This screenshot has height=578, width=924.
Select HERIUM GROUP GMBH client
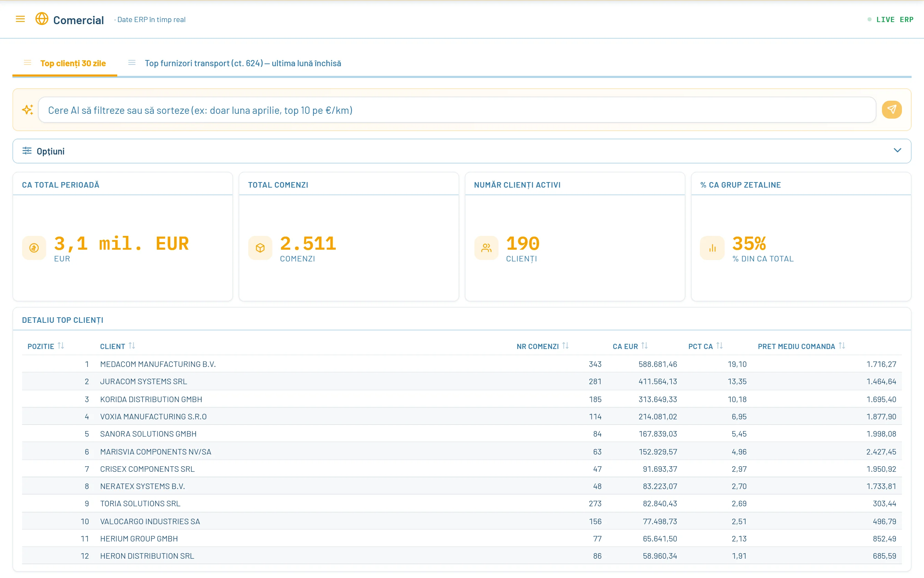click(x=139, y=539)
